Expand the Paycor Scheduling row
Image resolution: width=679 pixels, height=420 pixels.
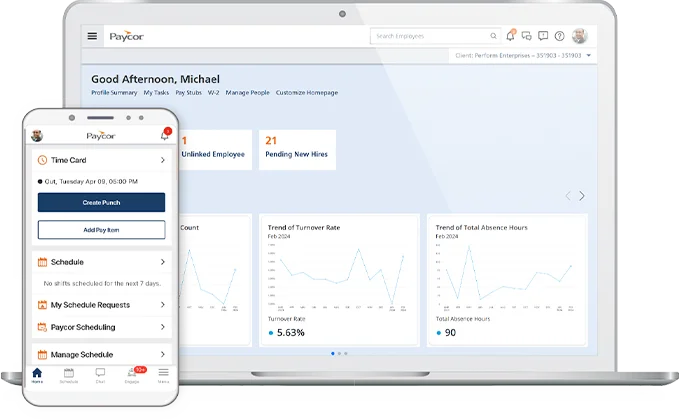click(162, 327)
